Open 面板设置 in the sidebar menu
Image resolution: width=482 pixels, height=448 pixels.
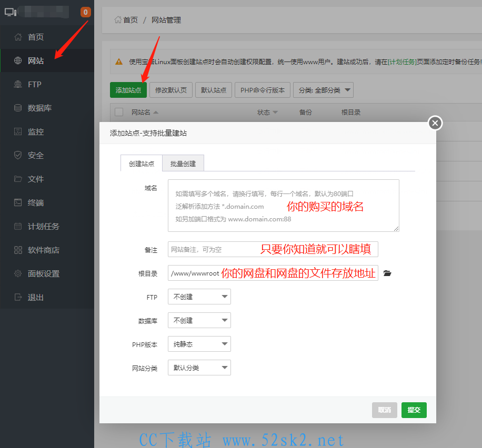point(47,273)
